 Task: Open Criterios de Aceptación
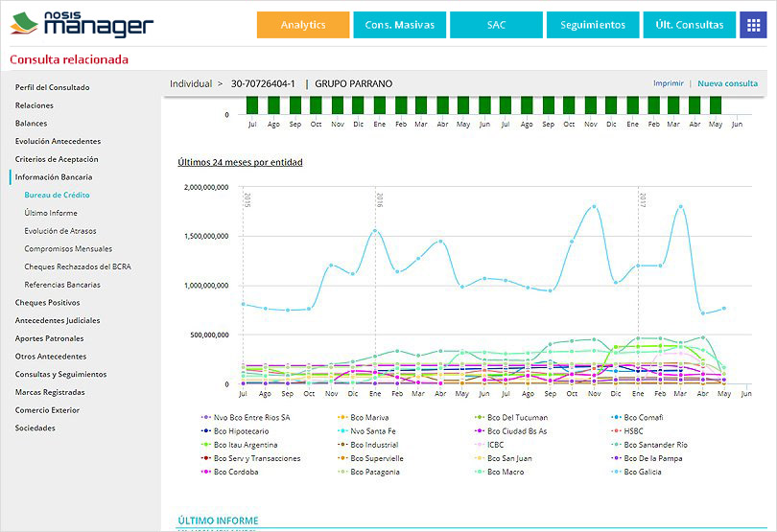point(57,159)
